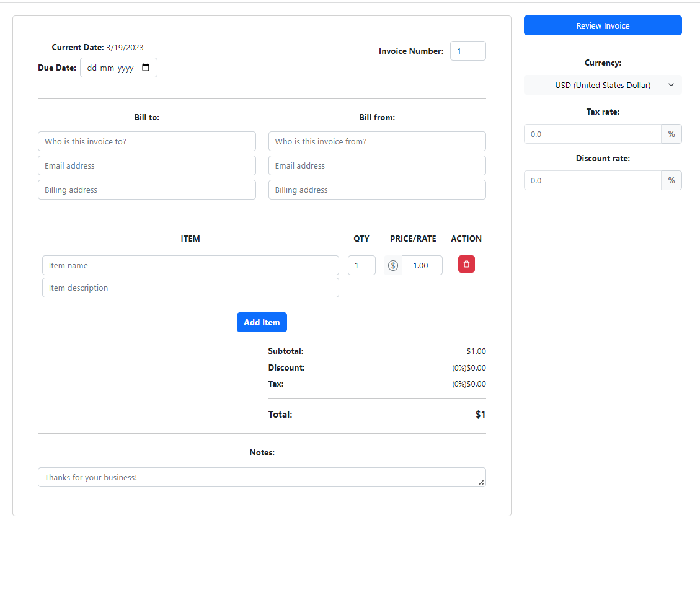The image size is (700, 616).
Task: Focus the Item name input
Action: (x=190, y=265)
